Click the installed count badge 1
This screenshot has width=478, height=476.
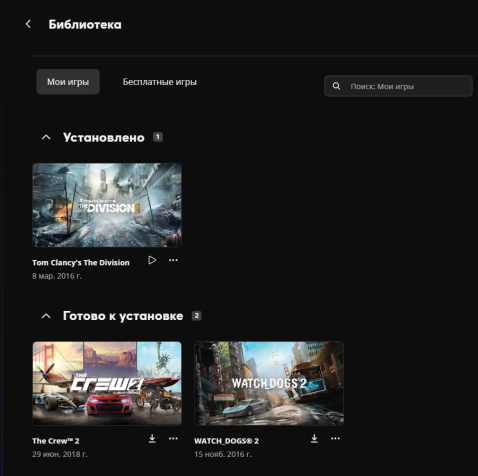(x=158, y=137)
